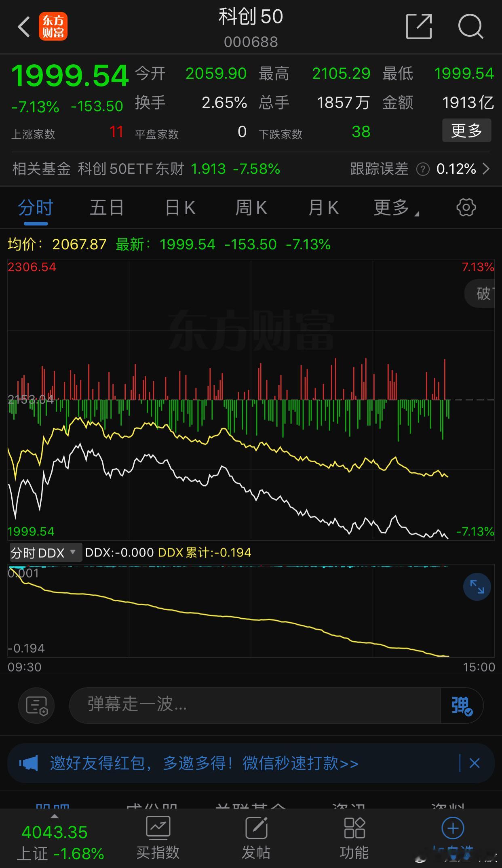
Task: Open chart settings gear icon
Action: [x=466, y=207]
